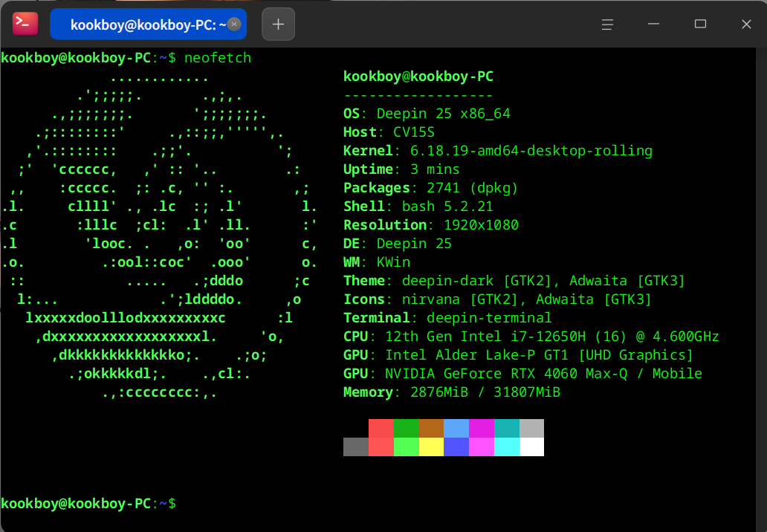This screenshot has height=532, width=767.
Task: Open the hamburger main menu
Action: coord(606,25)
